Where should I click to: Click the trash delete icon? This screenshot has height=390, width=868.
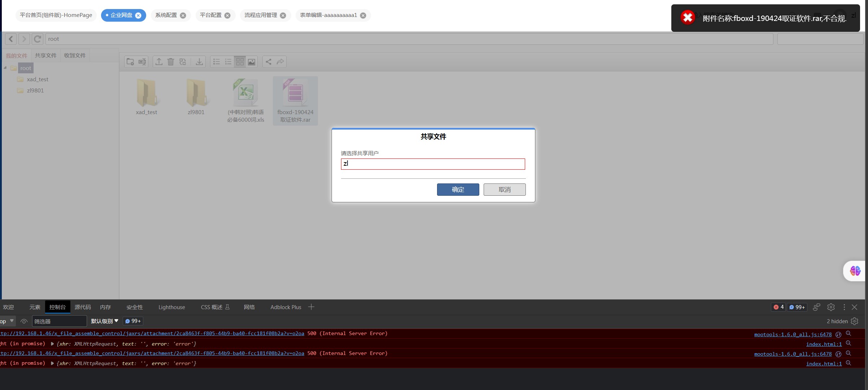point(171,62)
